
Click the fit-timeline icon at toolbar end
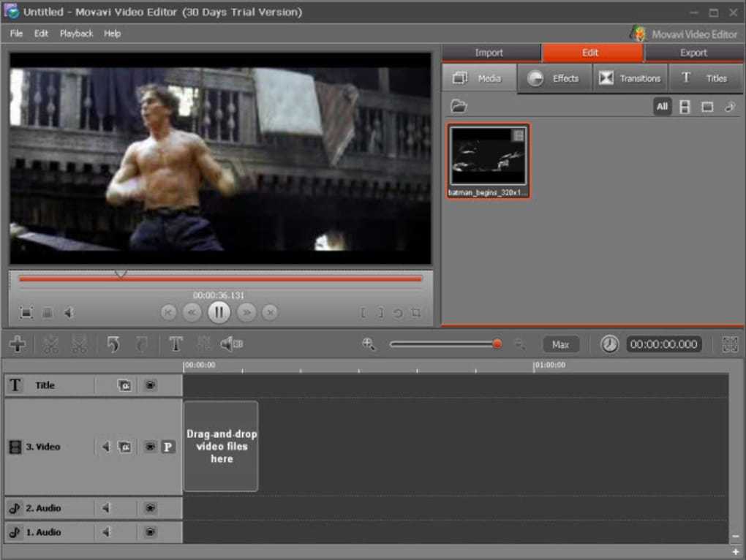coord(730,344)
